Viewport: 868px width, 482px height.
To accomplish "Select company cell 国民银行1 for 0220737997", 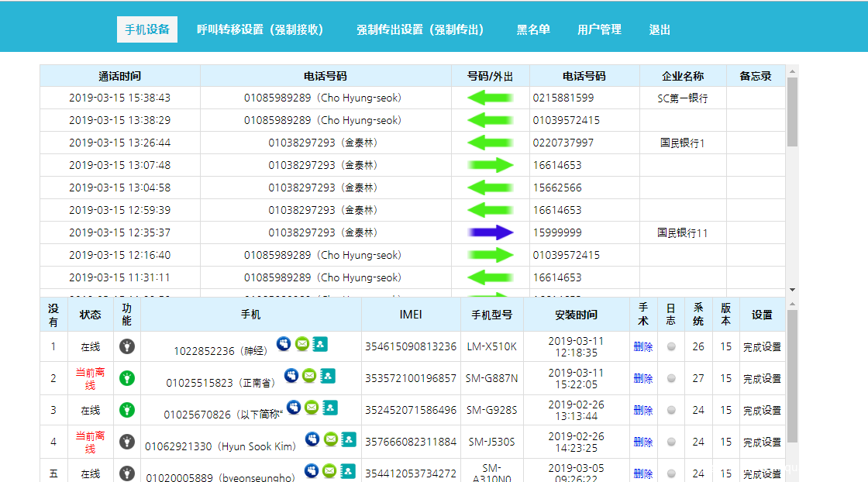I will (x=683, y=143).
